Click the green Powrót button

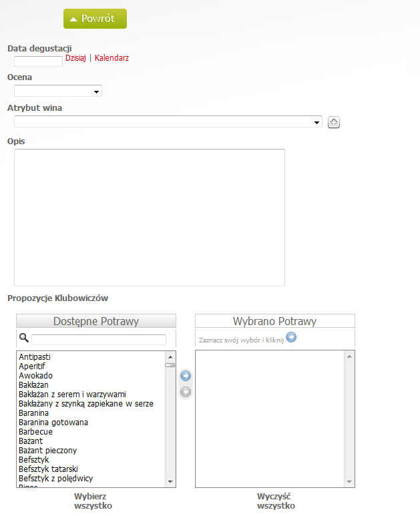click(x=95, y=19)
